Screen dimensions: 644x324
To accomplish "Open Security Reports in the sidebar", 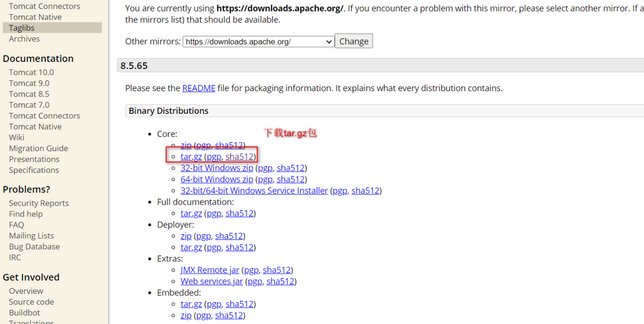I will pyautogui.click(x=39, y=203).
